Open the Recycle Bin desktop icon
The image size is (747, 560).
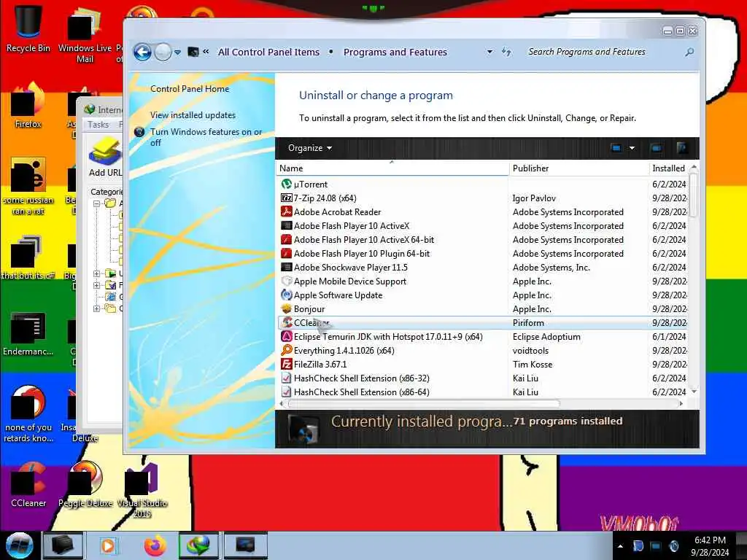click(28, 28)
